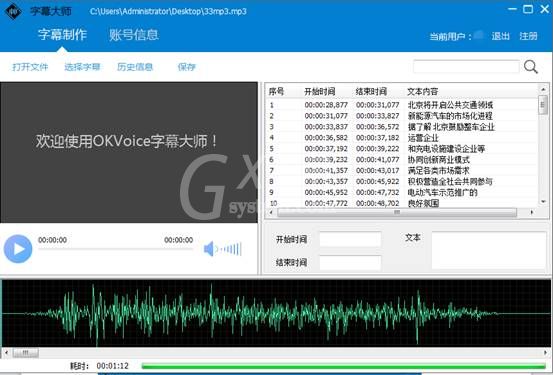Select row 7 满足各类市场需求
This screenshot has height=375, width=553.
pos(402,170)
